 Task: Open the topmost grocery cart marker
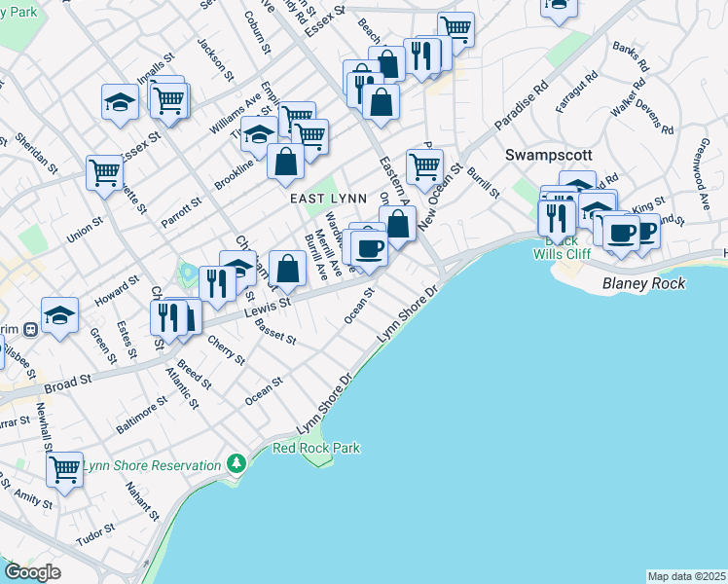click(x=455, y=30)
